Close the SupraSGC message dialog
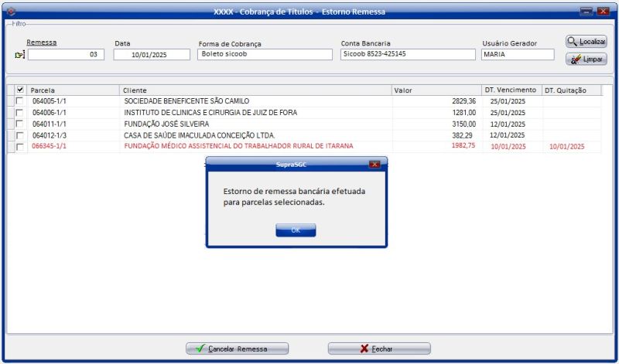Image resolution: width=619 pixels, height=364 pixels. (x=374, y=164)
